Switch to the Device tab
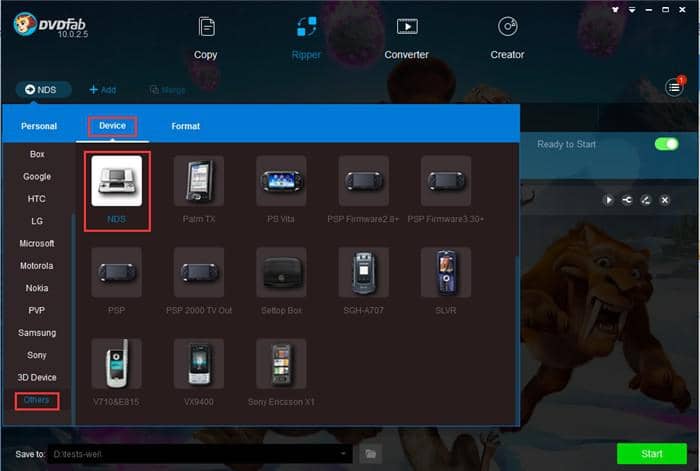This screenshot has width=700, height=471. pyautogui.click(x=112, y=126)
